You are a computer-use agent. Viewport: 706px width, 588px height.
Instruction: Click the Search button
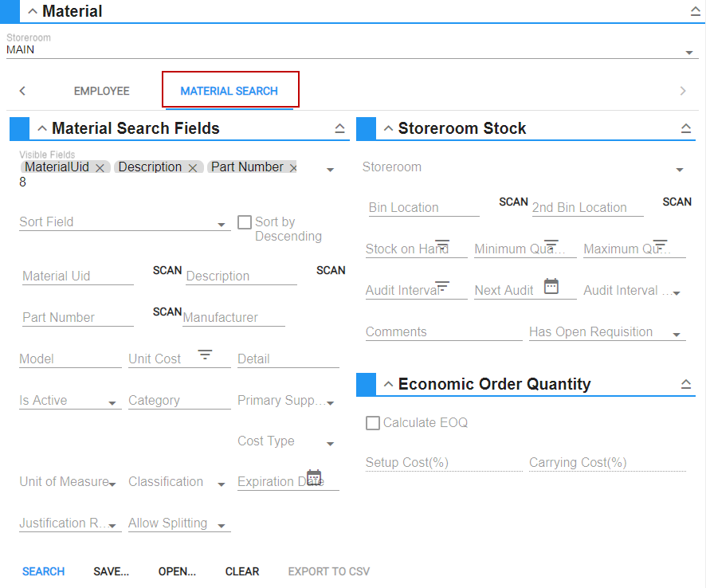pyautogui.click(x=44, y=571)
